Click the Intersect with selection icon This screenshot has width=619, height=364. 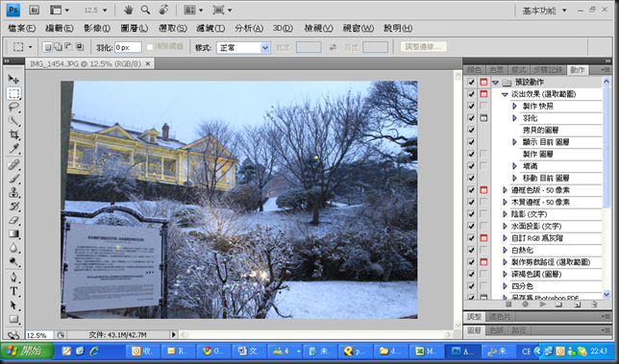(x=80, y=47)
